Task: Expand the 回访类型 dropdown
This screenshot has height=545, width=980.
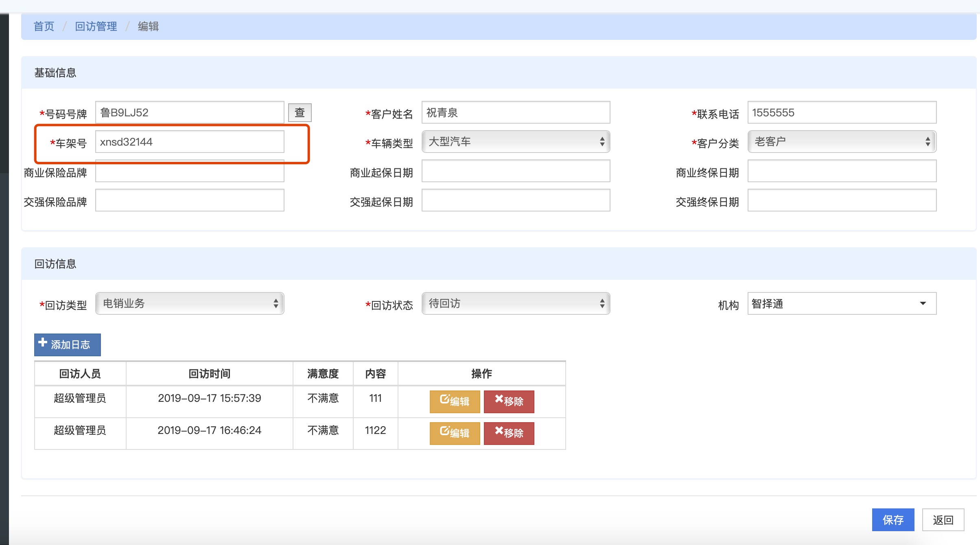Action: (x=190, y=303)
